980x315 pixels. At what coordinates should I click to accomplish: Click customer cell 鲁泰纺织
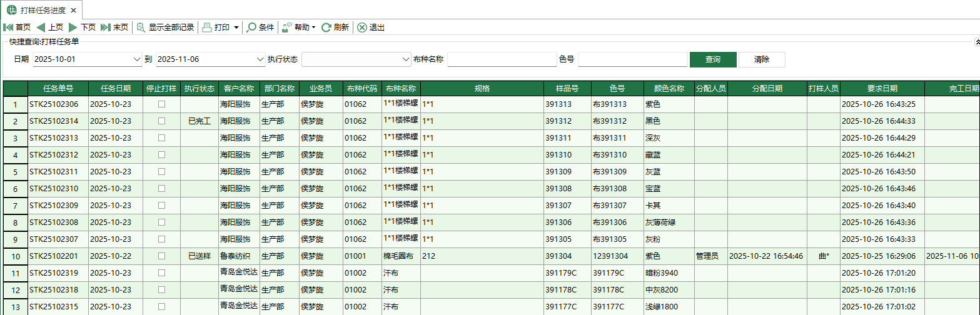239,256
